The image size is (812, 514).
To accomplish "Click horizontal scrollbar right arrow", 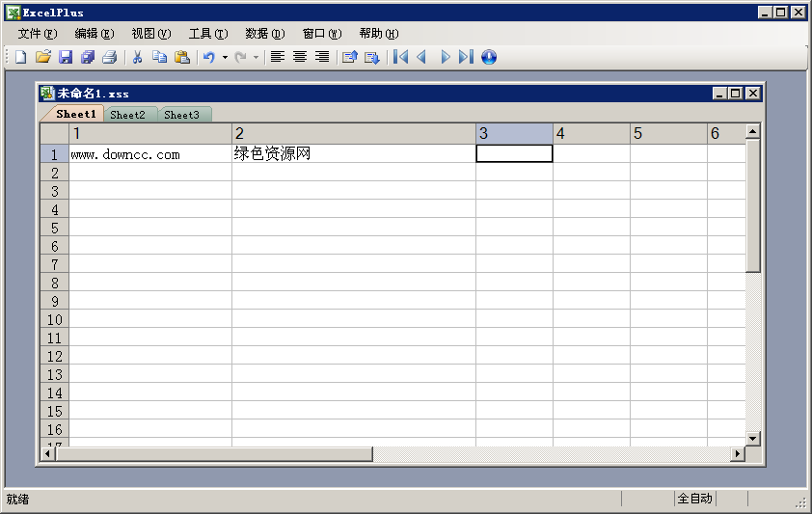I will point(738,454).
